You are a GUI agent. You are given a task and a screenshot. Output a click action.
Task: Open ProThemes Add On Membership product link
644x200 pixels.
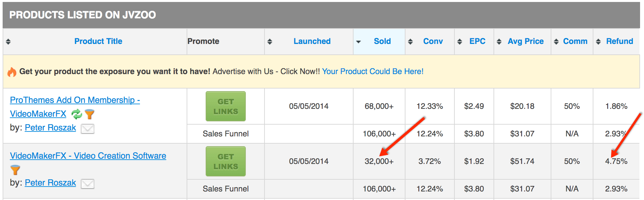(x=75, y=107)
